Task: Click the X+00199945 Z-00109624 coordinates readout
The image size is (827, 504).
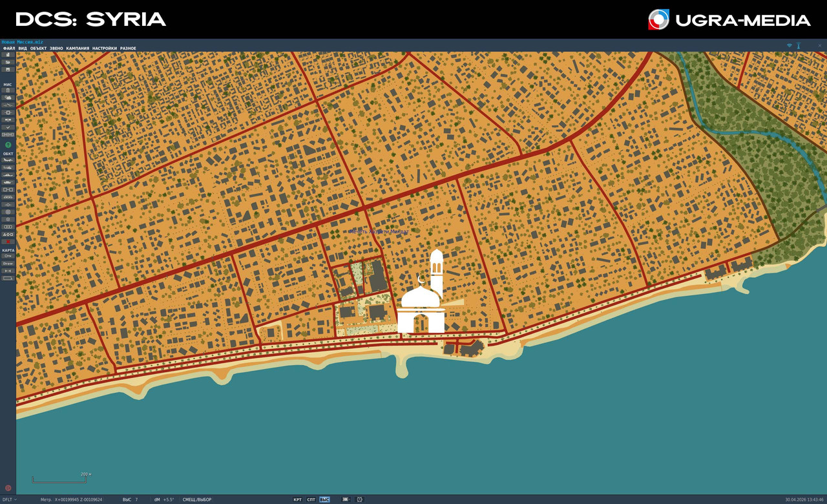Action: coord(78,499)
